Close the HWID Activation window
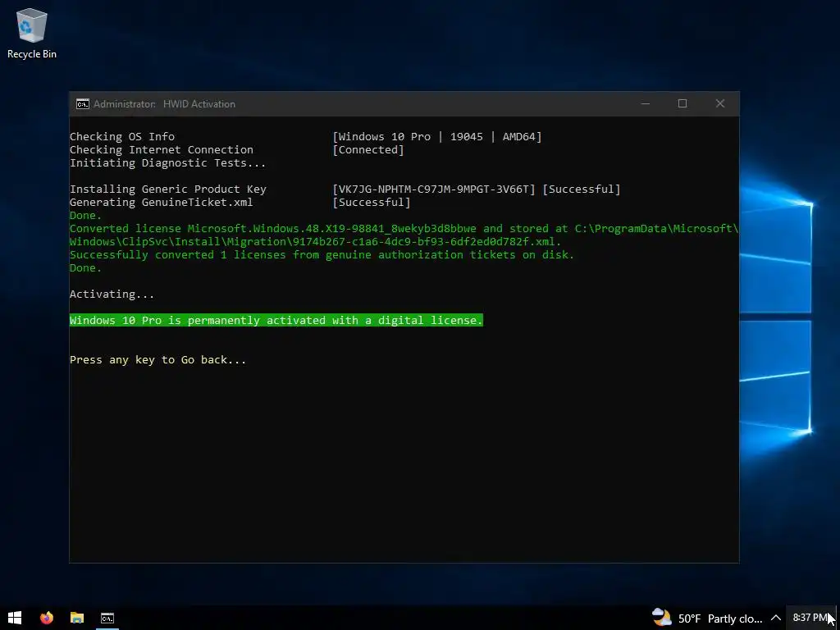This screenshot has width=840, height=630. click(720, 103)
